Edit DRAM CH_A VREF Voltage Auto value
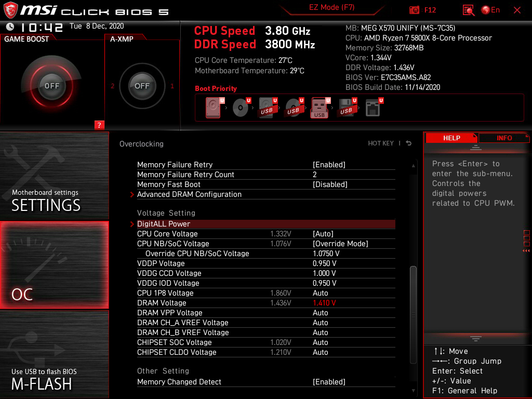This screenshot has height=399, width=532. click(x=320, y=322)
